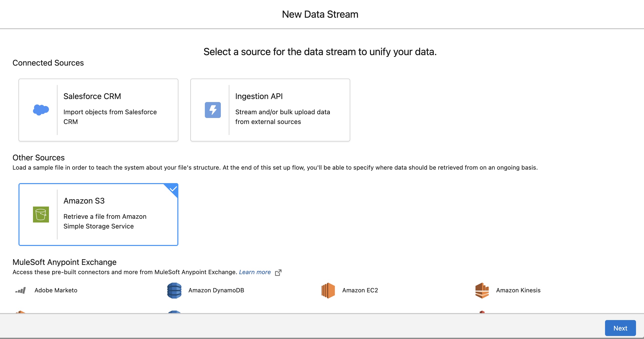Click the Amazon DynamoDB database icon
644x339 pixels.
point(174,290)
